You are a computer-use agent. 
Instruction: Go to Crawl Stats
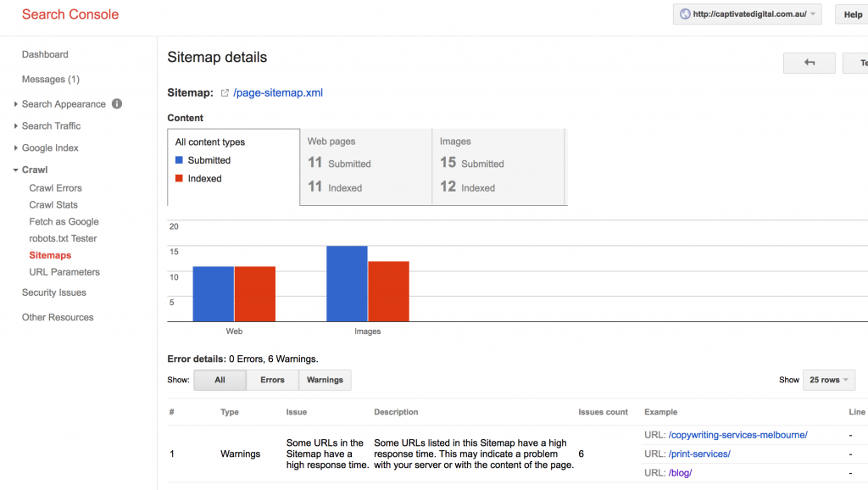coord(53,205)
